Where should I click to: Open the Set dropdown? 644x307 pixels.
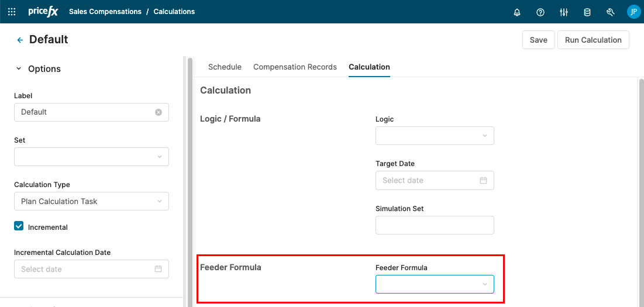point(91,157)
